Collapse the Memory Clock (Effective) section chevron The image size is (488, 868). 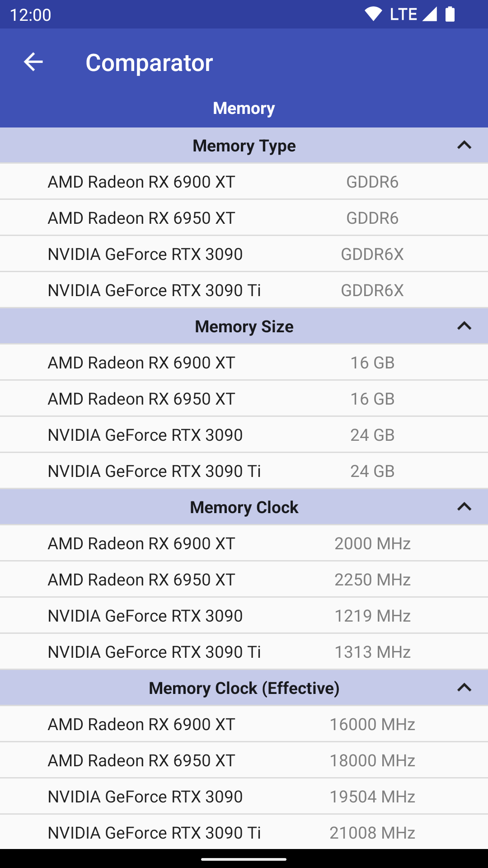pyautogui.click(x=464, y=688)
